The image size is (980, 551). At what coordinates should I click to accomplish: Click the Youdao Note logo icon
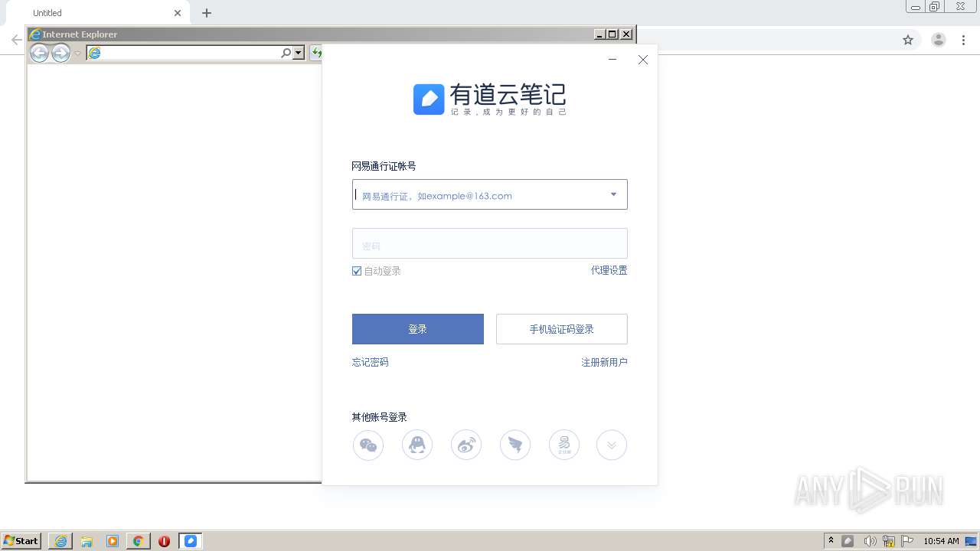pos(429,99)
